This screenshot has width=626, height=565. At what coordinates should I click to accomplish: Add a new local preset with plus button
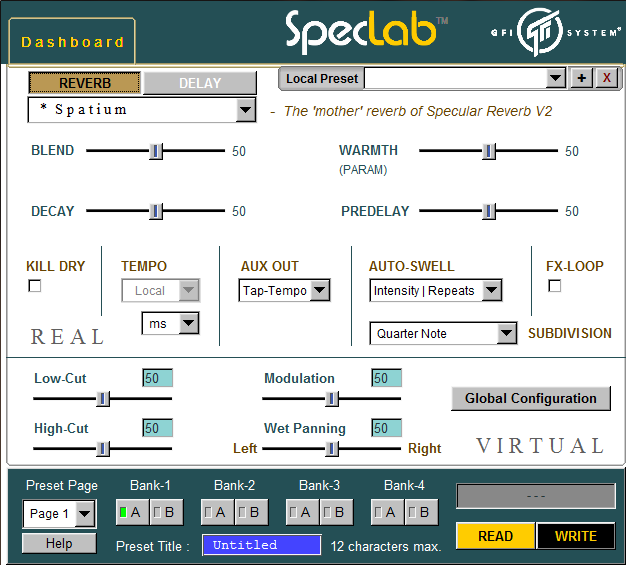click(x=582, y=78)
